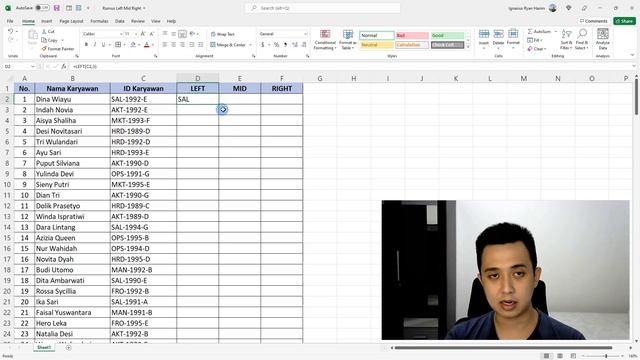Apply the Bad cell style
This screenshot has width=640, height=360.
412,36
